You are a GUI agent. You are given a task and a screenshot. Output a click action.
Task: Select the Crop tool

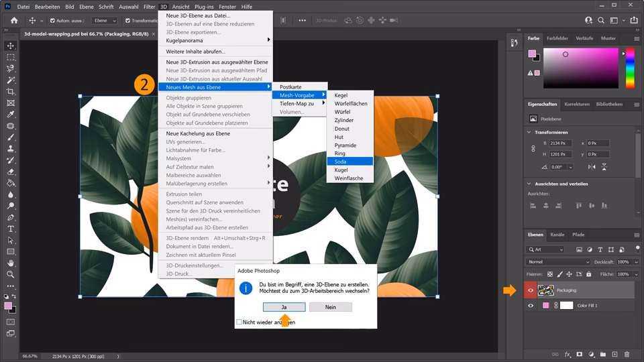(x=11, y=91)
